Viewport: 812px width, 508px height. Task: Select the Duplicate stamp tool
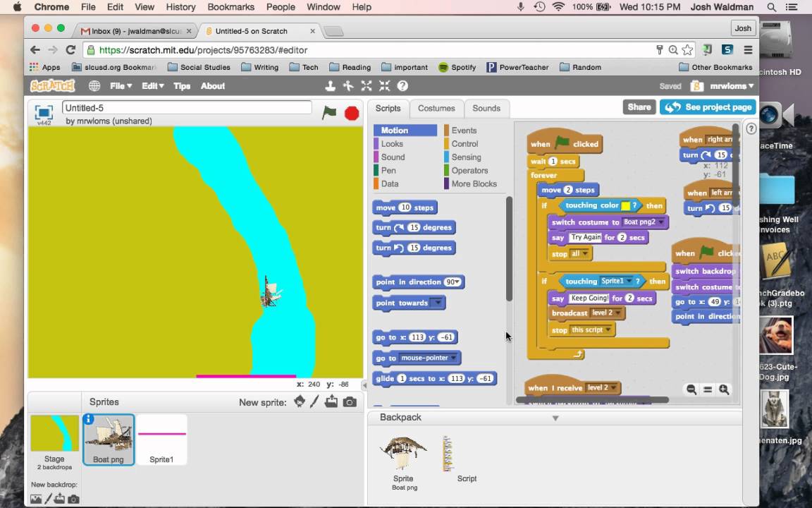click(330, 86)
